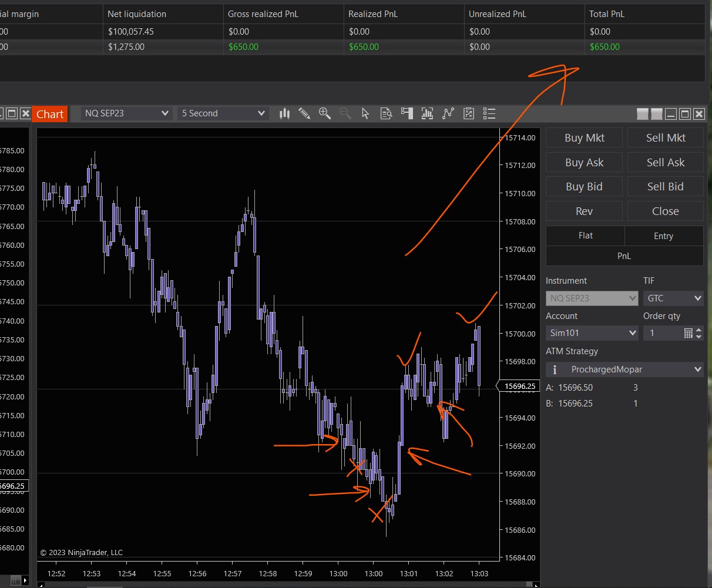The height and width of the screenshot is (588, 712).
Task: Activate the zoom in magnifier
Action: (325, 113)
